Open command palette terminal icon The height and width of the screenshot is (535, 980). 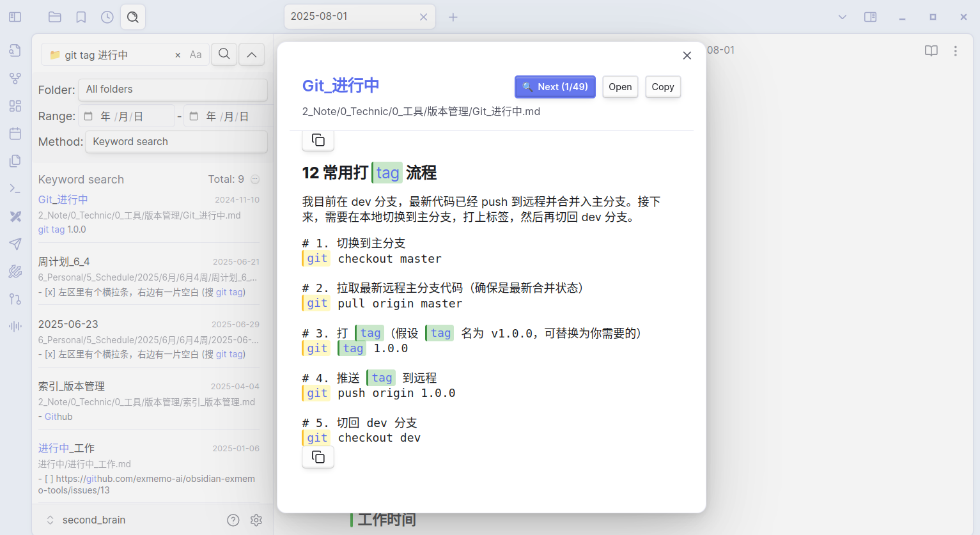click(15, 189)
